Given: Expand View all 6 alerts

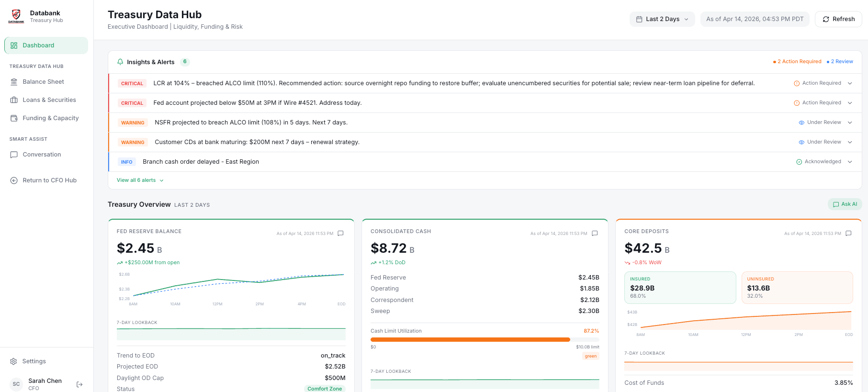Looking at the screenshot, I should click(x=140, y=180).
